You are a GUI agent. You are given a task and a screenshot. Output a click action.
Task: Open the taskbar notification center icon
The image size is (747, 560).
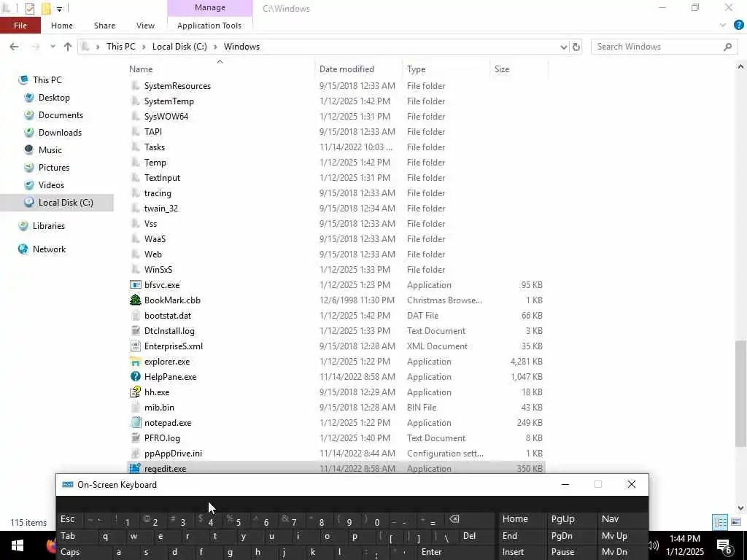[724, 545]
